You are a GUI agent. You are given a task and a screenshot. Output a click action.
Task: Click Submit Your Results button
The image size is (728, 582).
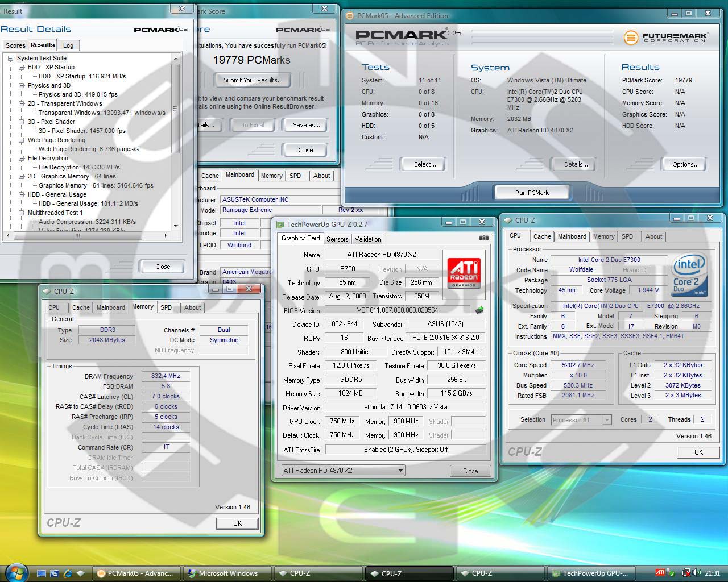[253, 80]
